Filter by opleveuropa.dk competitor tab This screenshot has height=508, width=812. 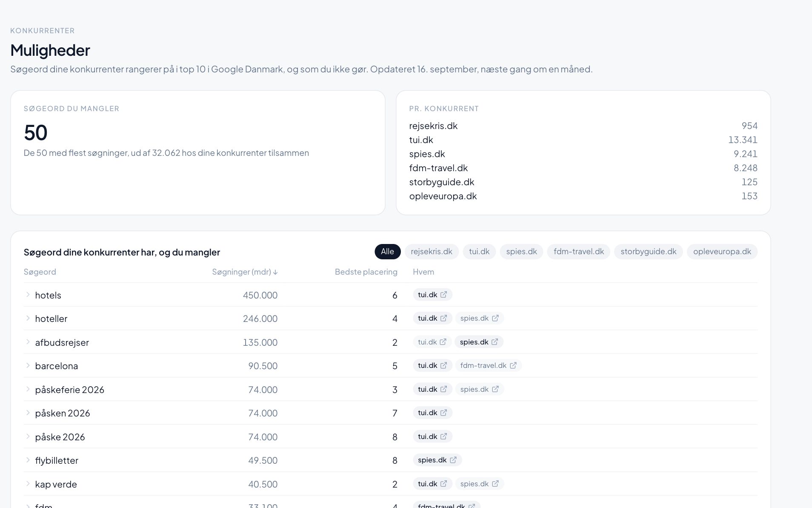point(722,252)
